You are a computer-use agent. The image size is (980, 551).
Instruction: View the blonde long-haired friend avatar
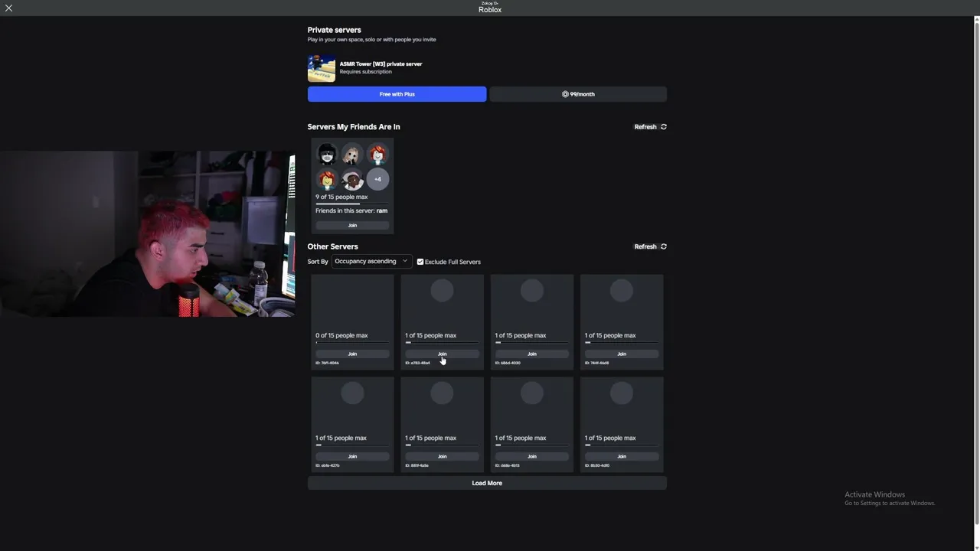[x=352, y=154]
